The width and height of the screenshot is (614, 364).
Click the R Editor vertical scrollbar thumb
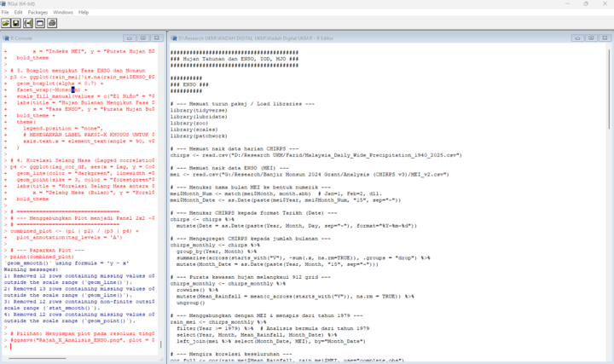tap(609, 90)
